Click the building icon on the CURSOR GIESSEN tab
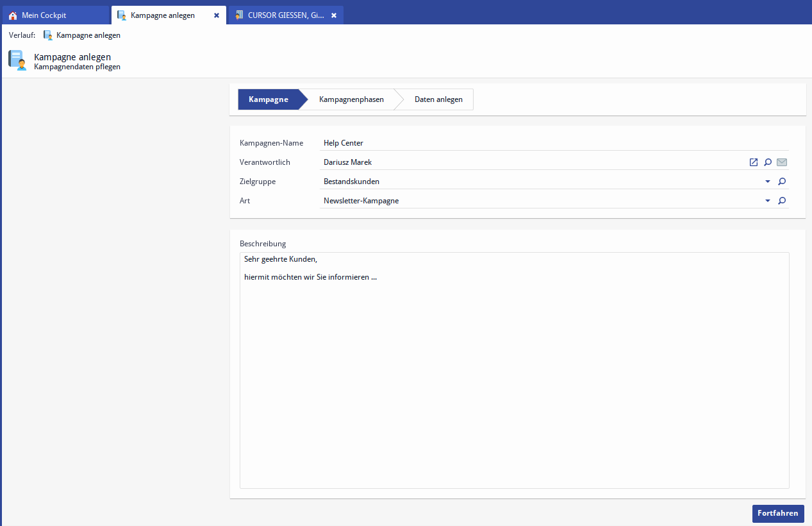 point(239,15)
